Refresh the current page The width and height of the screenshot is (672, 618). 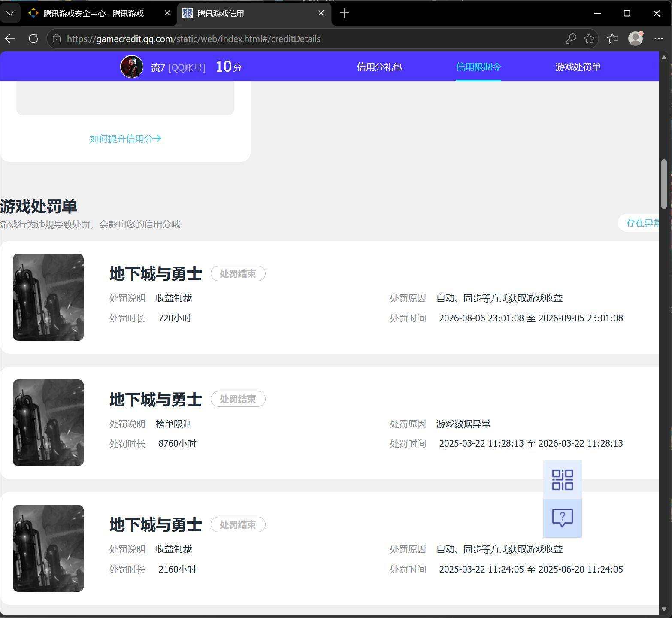33,39
